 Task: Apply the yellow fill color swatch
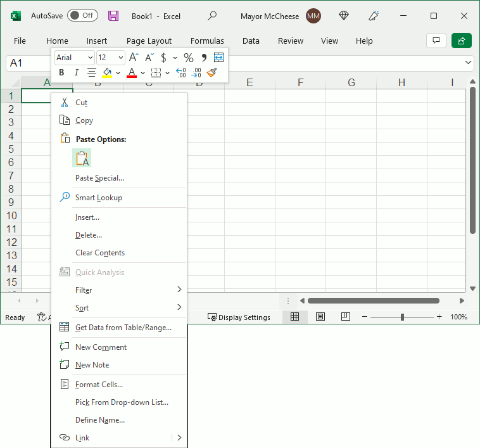pyautogui.click(x=107, y=73)
